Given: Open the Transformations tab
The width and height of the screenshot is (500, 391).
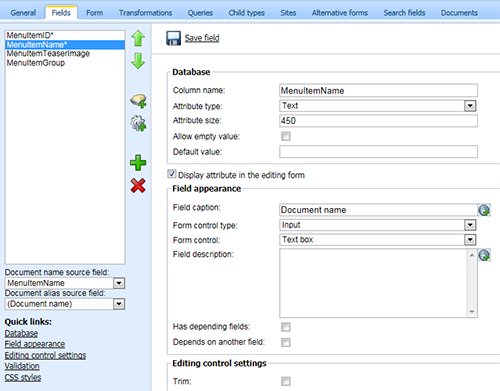Looking at the screenshot, I should click(146, 13).
